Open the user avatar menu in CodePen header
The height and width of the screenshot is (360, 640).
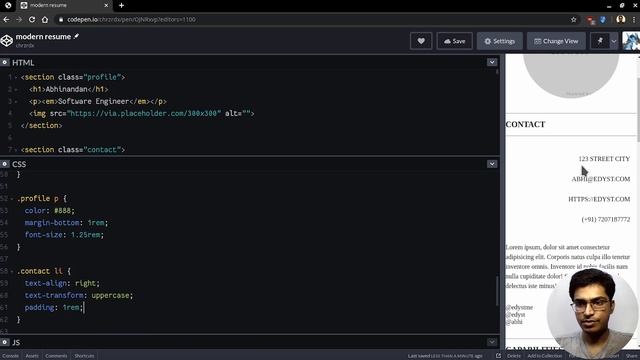(631, 41)
